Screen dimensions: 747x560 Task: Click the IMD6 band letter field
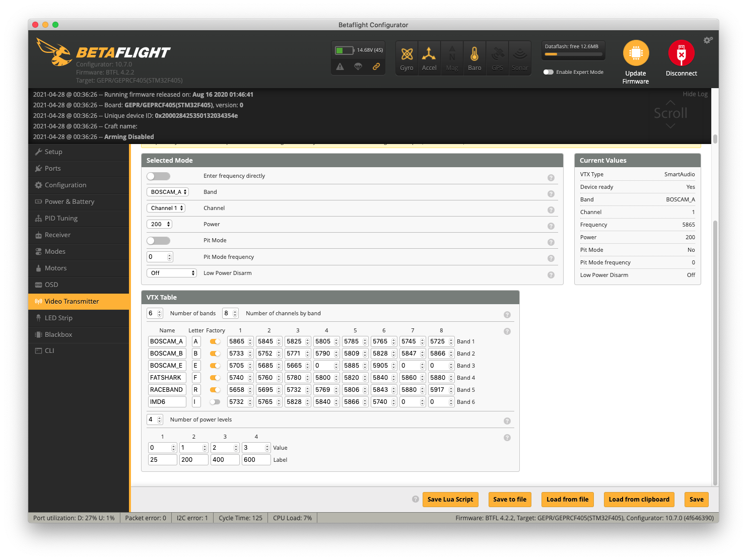pos(196,402)
